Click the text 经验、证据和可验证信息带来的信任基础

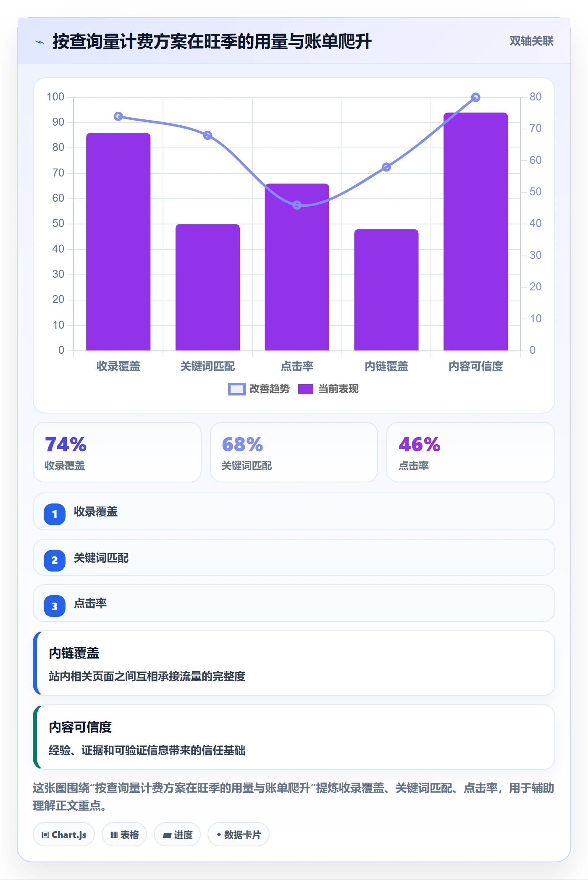click(x=147, y=751)
